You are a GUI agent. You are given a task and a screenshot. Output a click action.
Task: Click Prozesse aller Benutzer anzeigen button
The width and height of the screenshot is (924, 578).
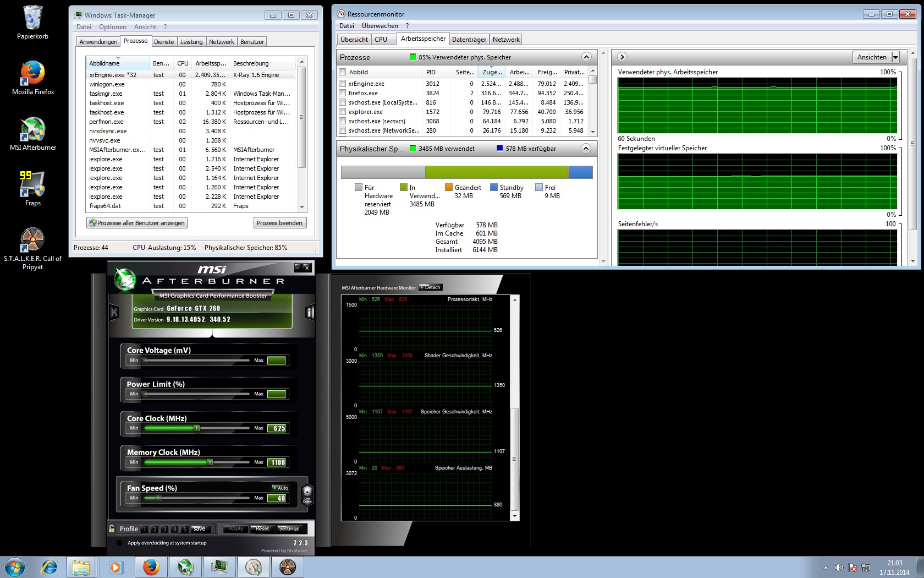137,223
